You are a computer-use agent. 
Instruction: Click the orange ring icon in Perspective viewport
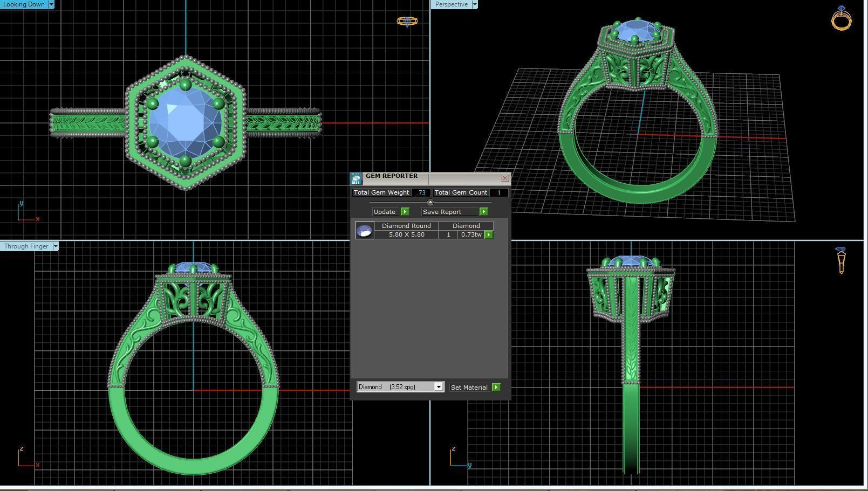click(841, 18)
